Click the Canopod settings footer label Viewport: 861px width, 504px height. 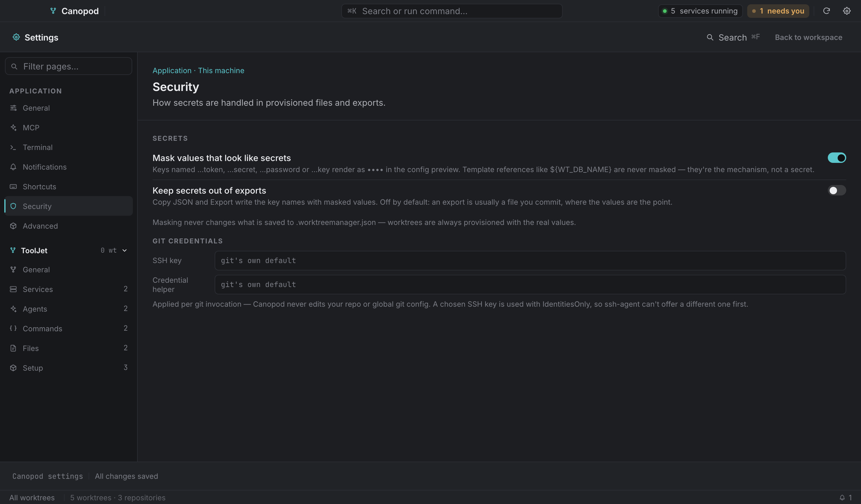[x=47, y=476]
